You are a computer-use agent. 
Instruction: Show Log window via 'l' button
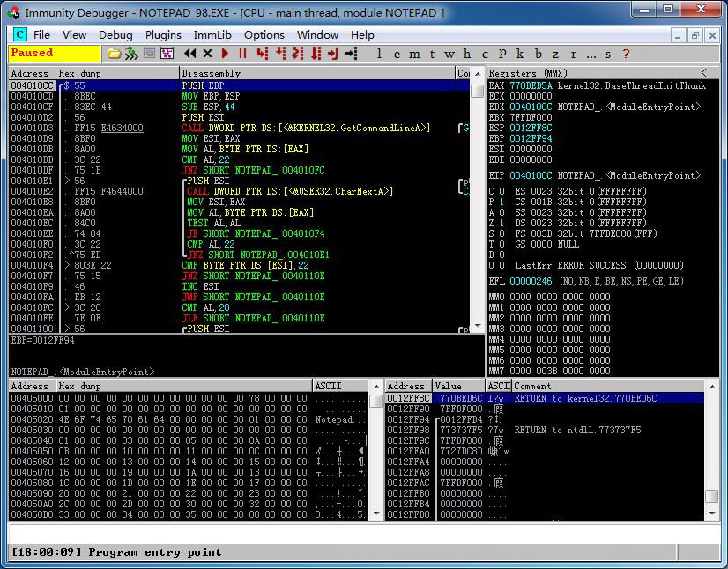(x=379, y=54)
